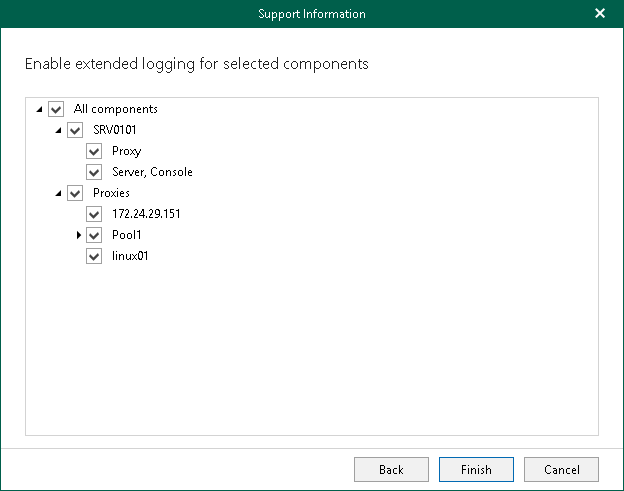Toggle the Server, Console checkbox

[x=94, y=172]
